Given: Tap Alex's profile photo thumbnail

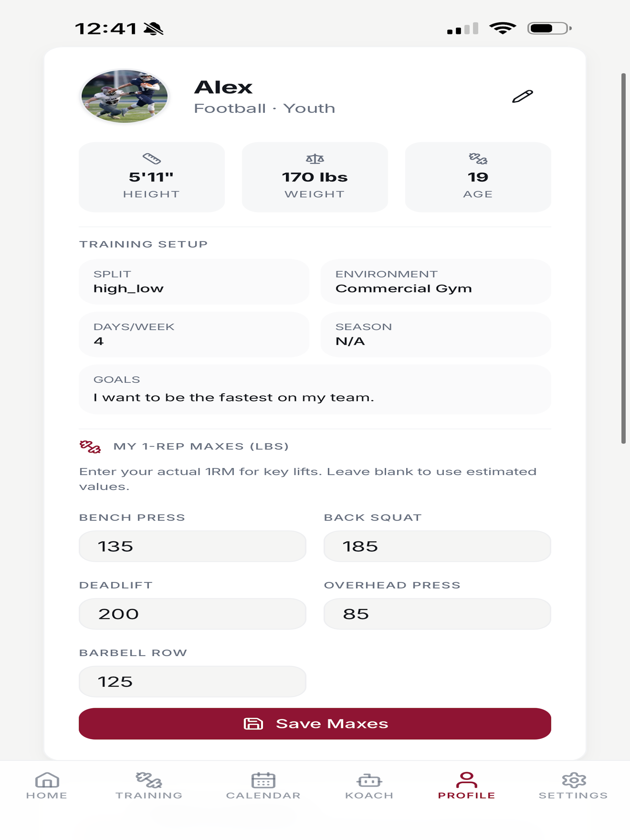Looking at the screenshot, I should coord(124,96).
